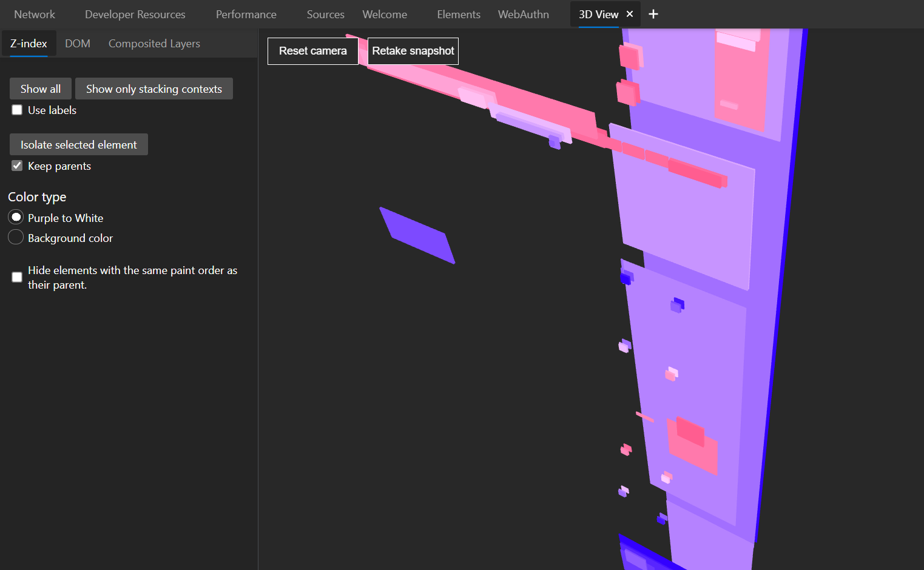Click Isolate selected element button

(x=79, y=144)
